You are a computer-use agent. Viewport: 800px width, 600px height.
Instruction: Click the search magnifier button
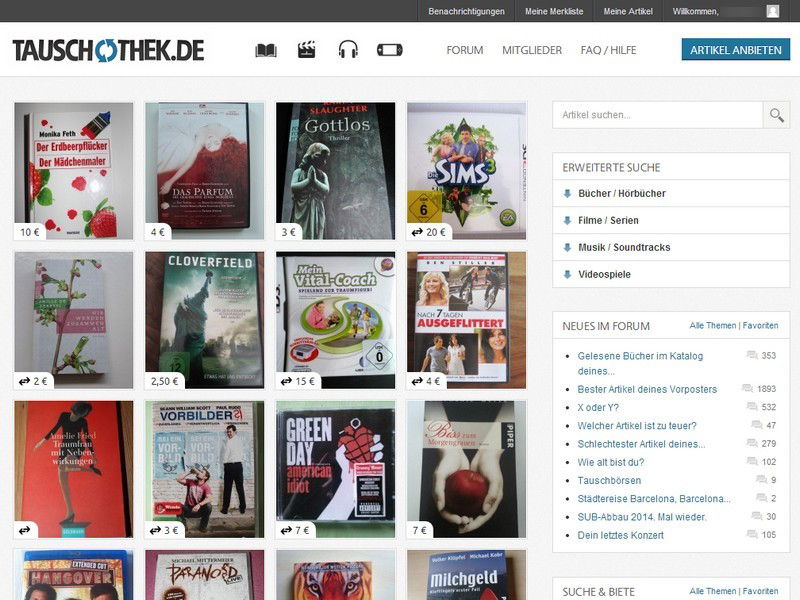(776, 115)
